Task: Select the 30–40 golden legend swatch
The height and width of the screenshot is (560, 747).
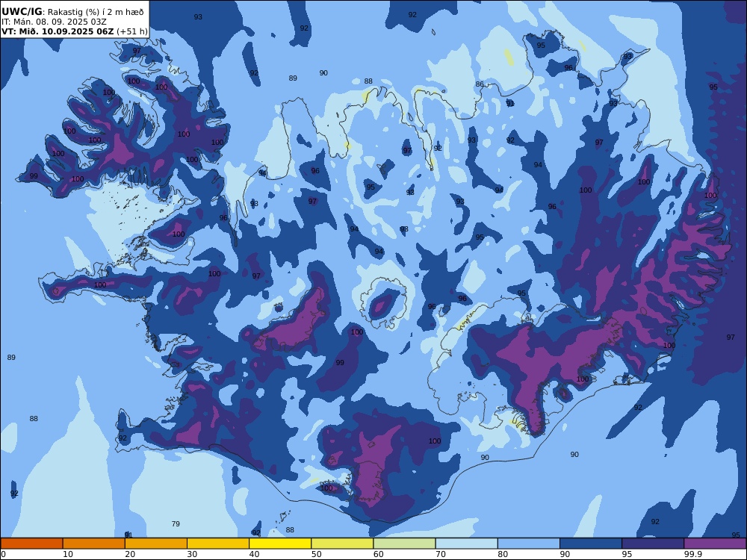Action: (x=218, y=544)
